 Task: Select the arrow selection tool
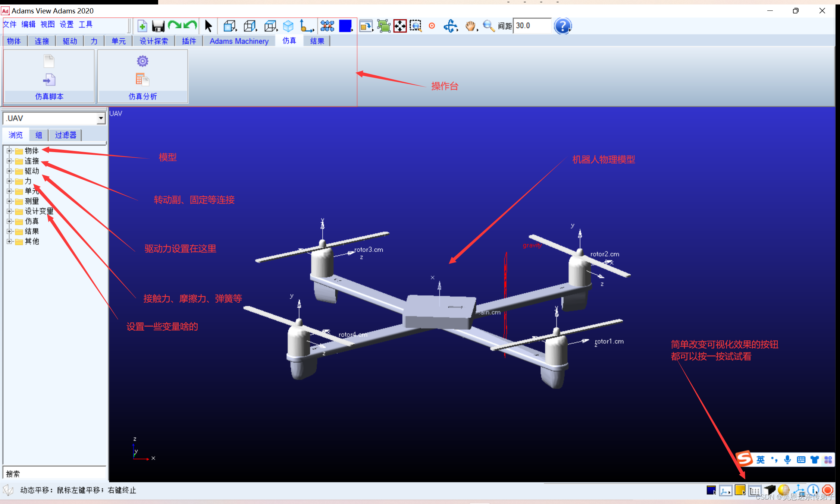(209, 26)
